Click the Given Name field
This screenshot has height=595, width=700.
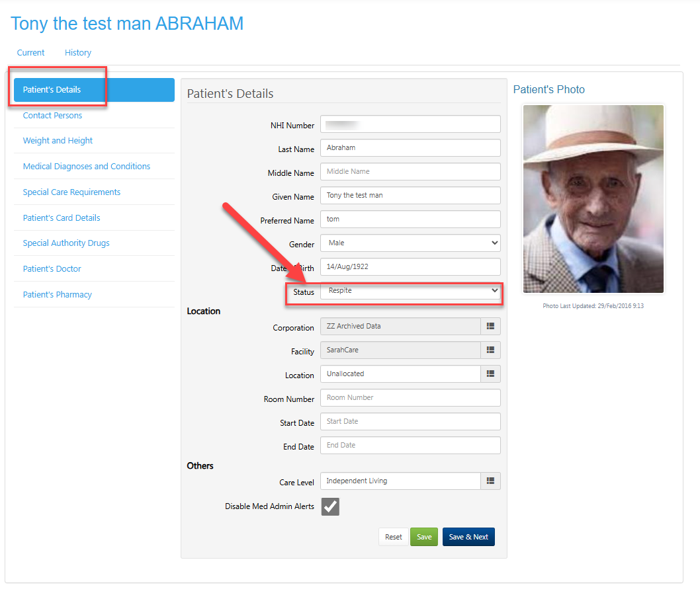tap(410, 196)
